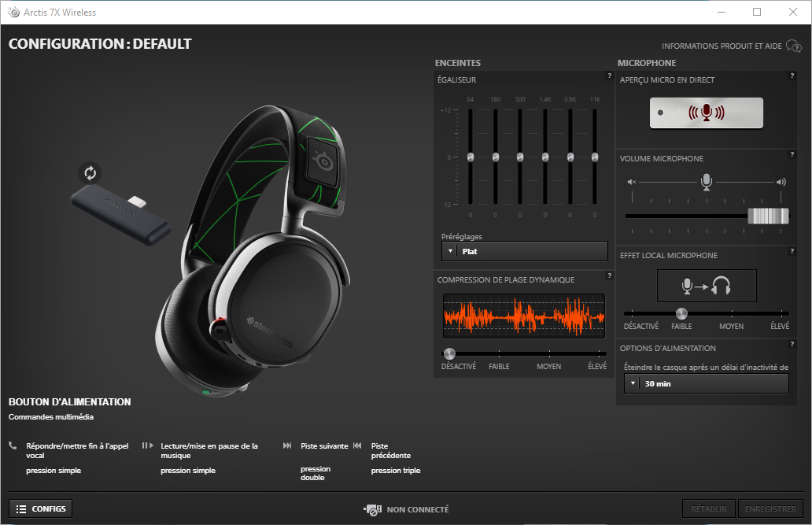The height and width of the screenshot is (525, 812).
Task: Minimize the Arctis 7X Wireless window
Action: click(x=722, y=12)
